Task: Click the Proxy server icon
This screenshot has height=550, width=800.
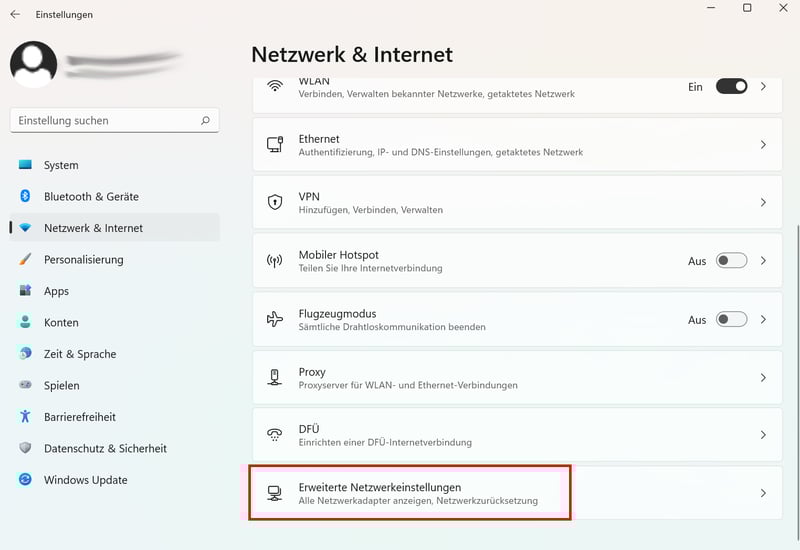Action: point(275,377)
